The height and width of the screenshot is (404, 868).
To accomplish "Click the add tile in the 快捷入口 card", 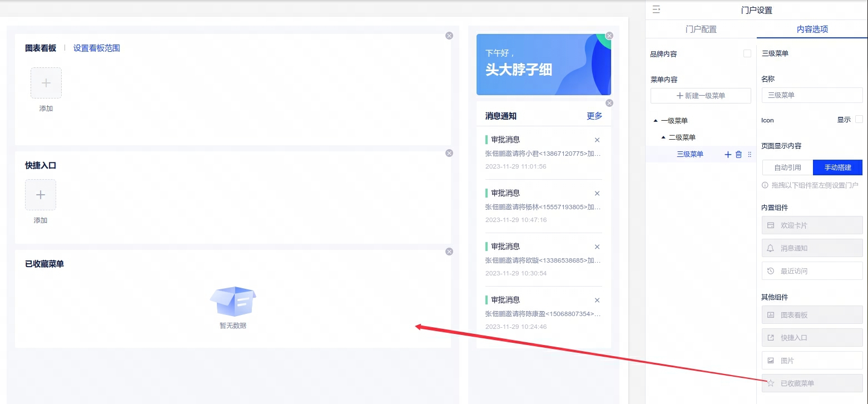I will [x=41, y=195].
